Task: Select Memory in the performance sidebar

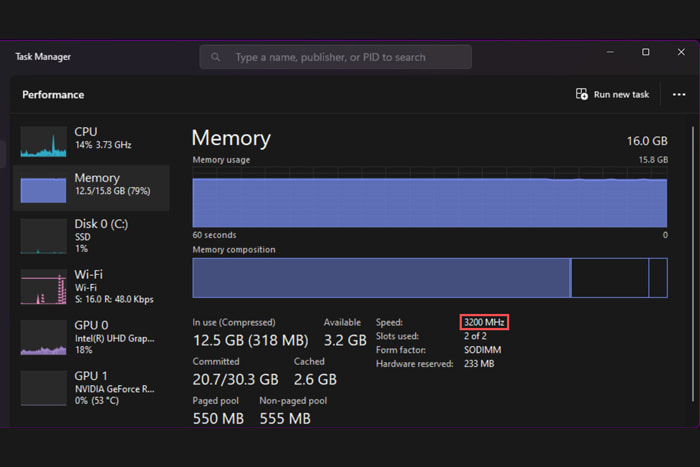Action: (x=92, y=185)
